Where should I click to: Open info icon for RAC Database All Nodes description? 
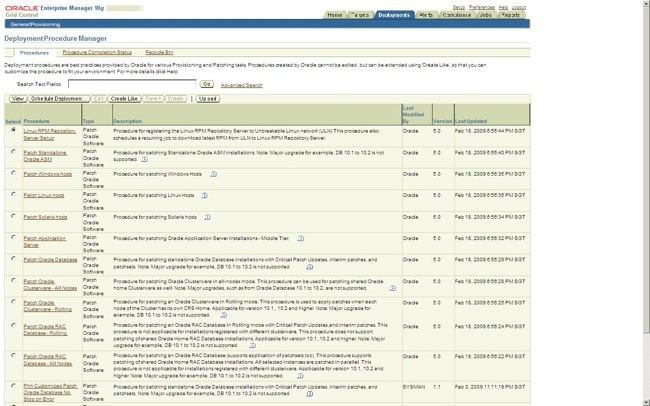click(x=300, y=376)
